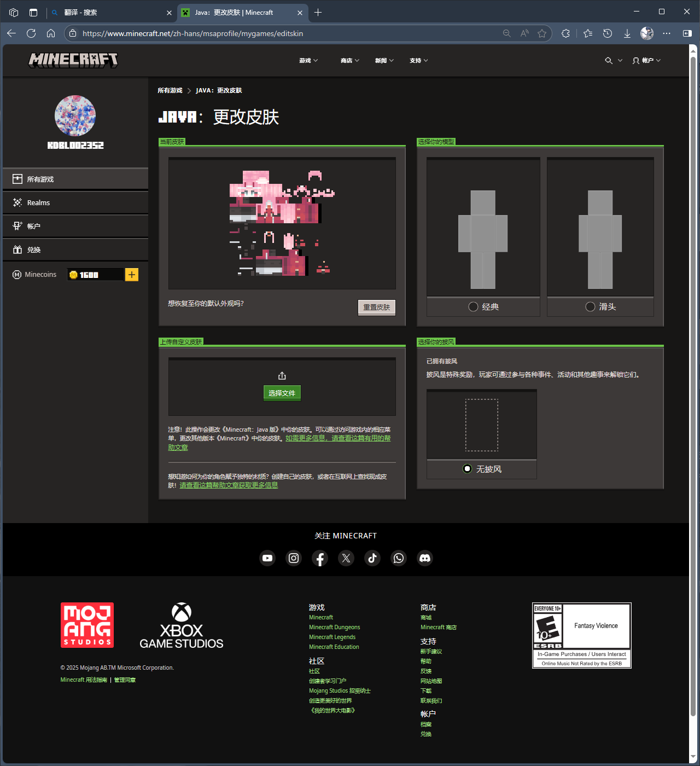Expand the 新闻 news dropdown menu
Image resolution: width=700 pixels, height=766 pixels.
coord(384,61)
